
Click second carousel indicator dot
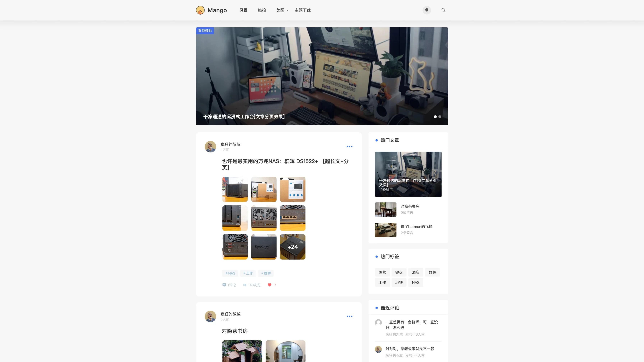pyautogui.click(x=440, y=117)
